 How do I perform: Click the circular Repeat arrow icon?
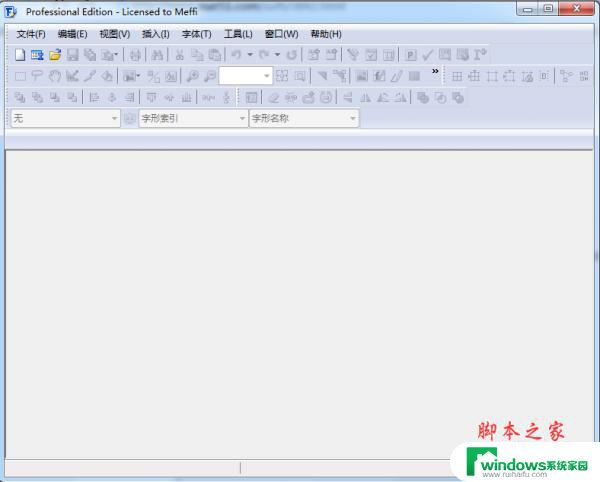coord(292,55)
